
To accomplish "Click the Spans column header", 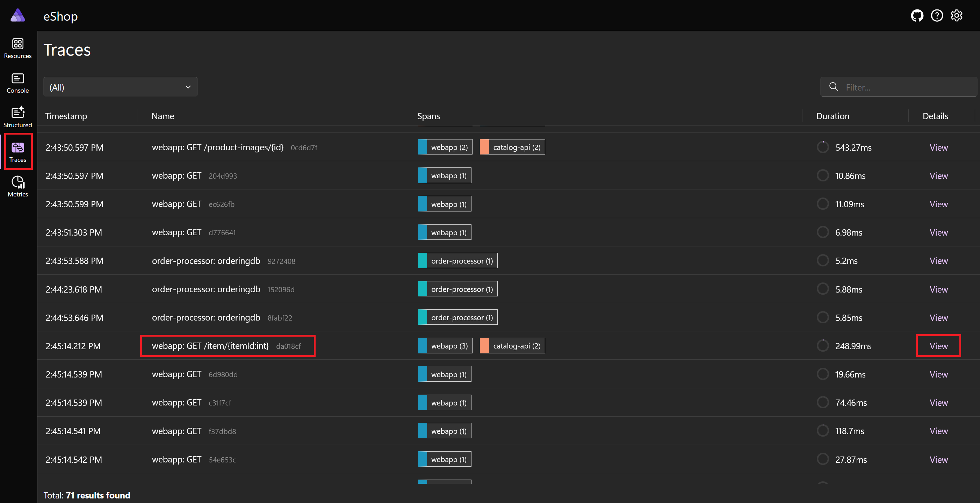I will (428, 116).
